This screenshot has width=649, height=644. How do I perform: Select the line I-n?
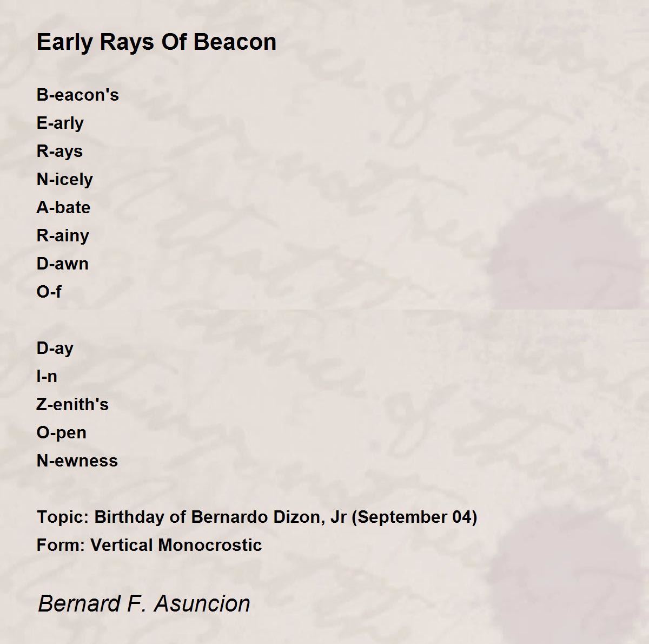click(47, 376)
